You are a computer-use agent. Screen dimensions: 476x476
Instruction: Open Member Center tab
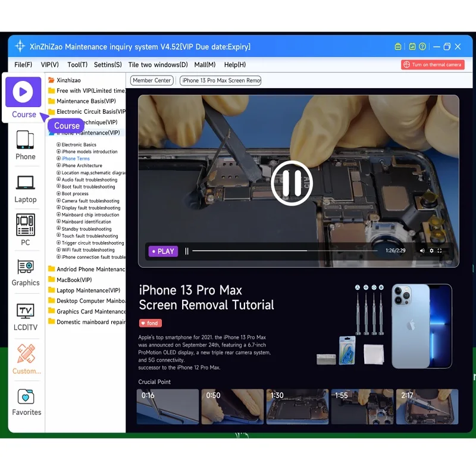coord(152,80)
